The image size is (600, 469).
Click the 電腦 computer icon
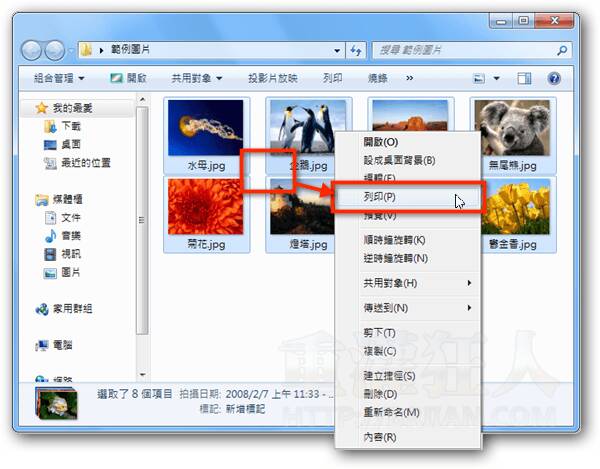(41, 345)
